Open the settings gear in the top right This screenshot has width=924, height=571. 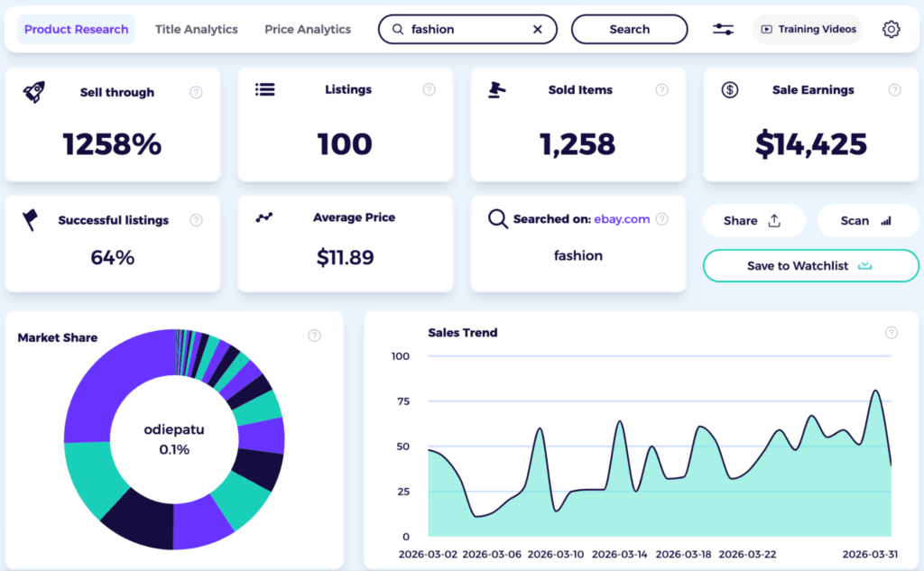891,29
